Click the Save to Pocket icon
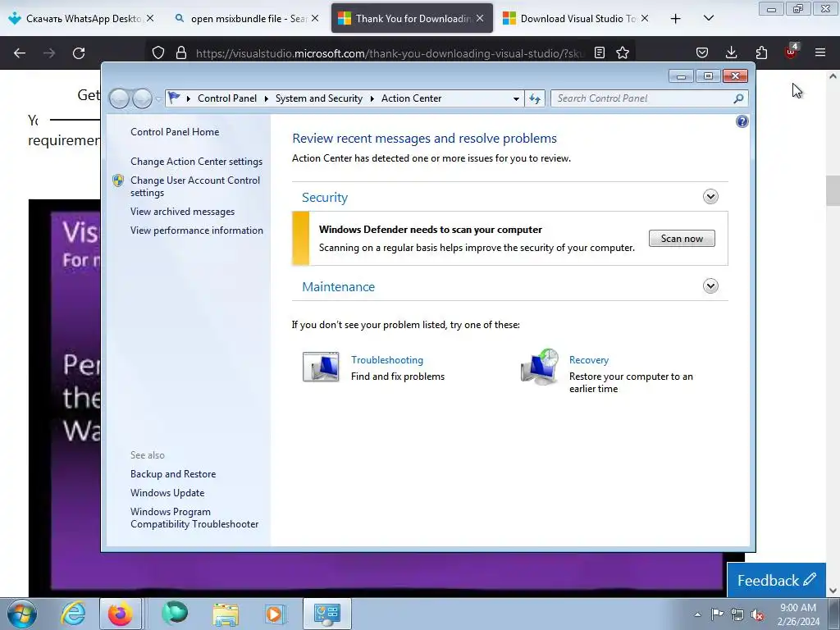840x630 pixels. click(x=702, y=53)
